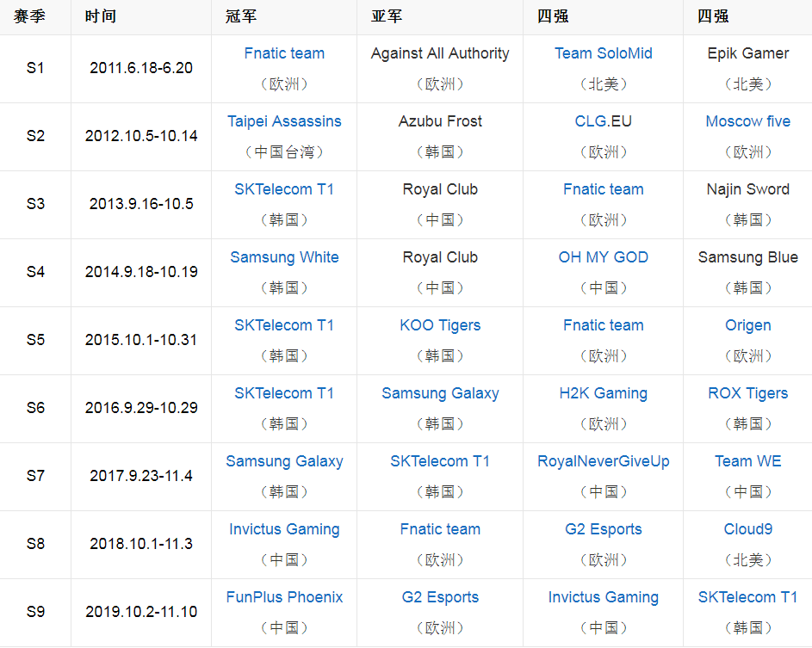Click the S8 season cell

[x=35, y=544]
